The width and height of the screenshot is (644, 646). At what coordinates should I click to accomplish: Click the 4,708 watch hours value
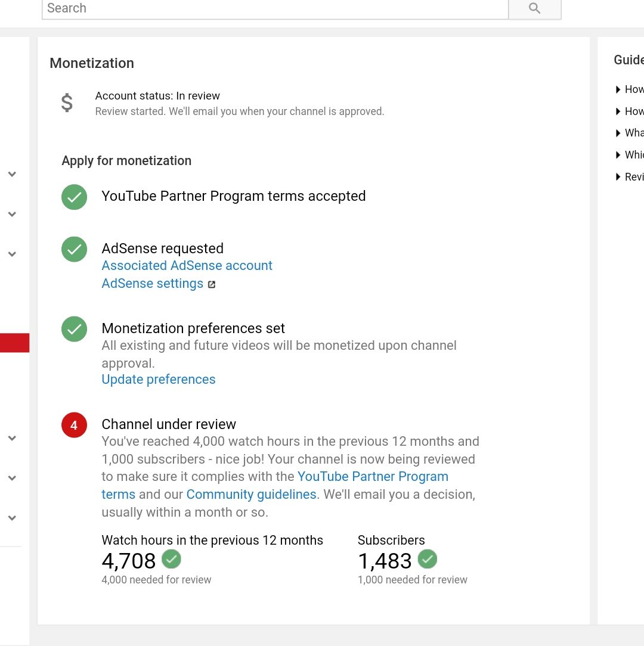pos(129,561)
